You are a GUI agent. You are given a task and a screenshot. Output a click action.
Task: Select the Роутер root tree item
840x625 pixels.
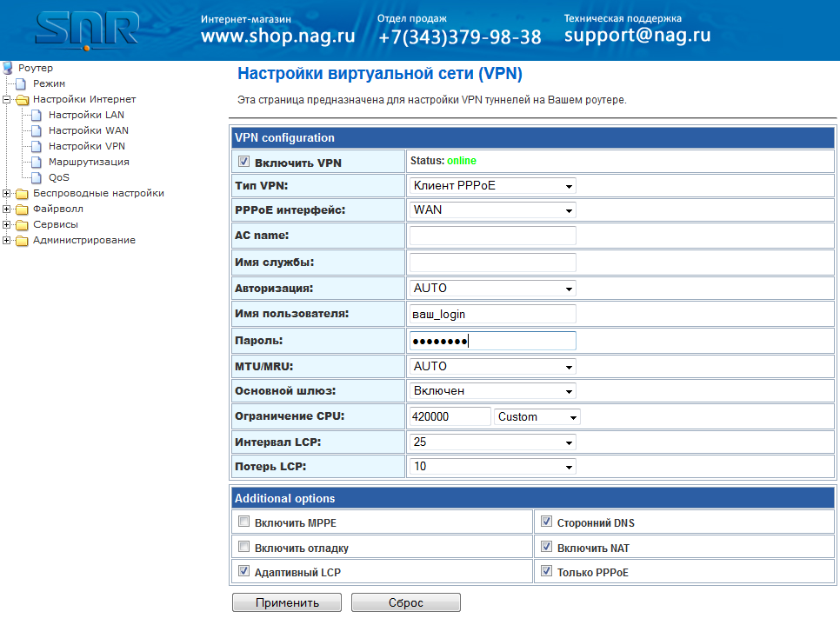(36, 68)
